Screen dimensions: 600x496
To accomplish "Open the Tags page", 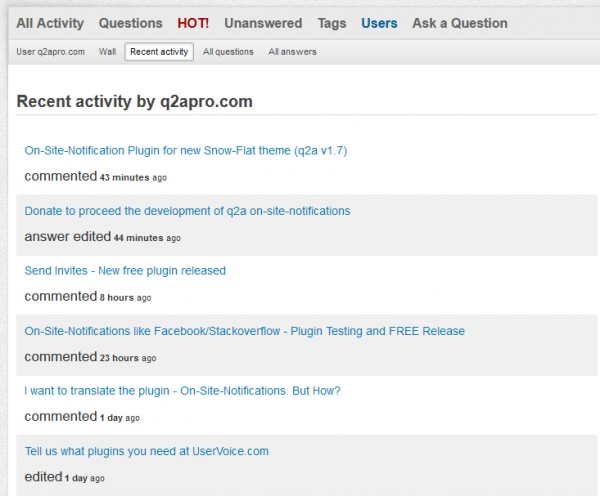I will coord(332,23).
